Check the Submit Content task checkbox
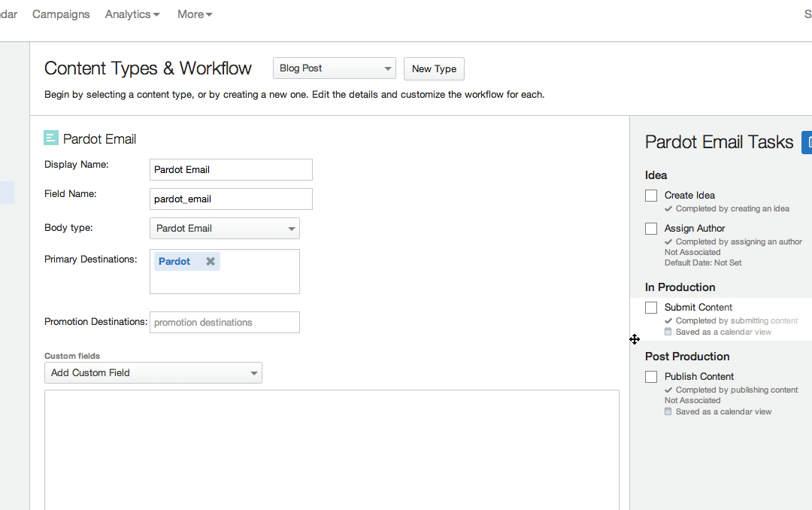812x510 pixels. click(x=651, y=308)
